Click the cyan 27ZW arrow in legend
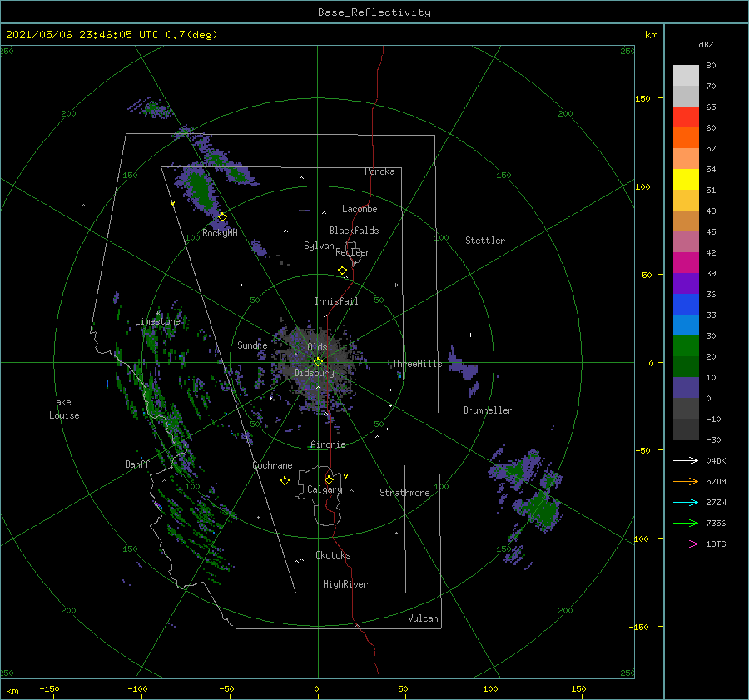 pyautogui.click(x=686, y=502)
